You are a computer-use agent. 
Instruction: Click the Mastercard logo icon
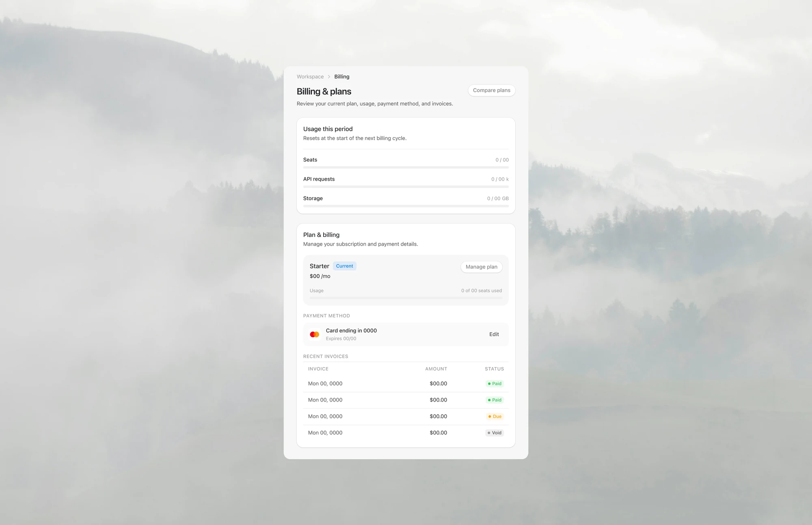tap(315, 335)
